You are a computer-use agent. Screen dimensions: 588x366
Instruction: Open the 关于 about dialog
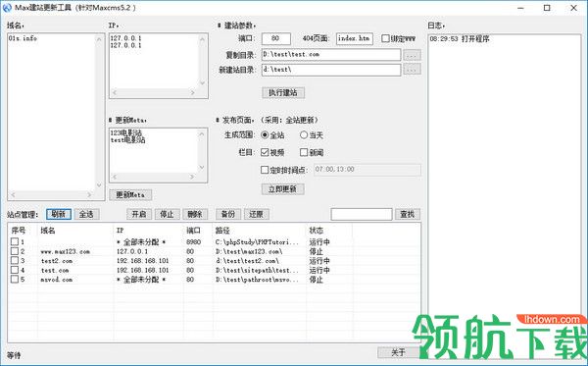[398, 352]
